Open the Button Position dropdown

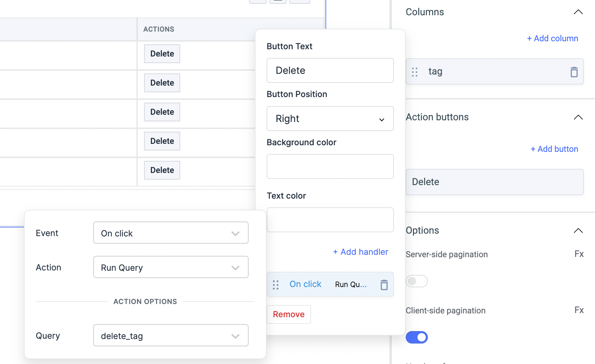point(330,119)
